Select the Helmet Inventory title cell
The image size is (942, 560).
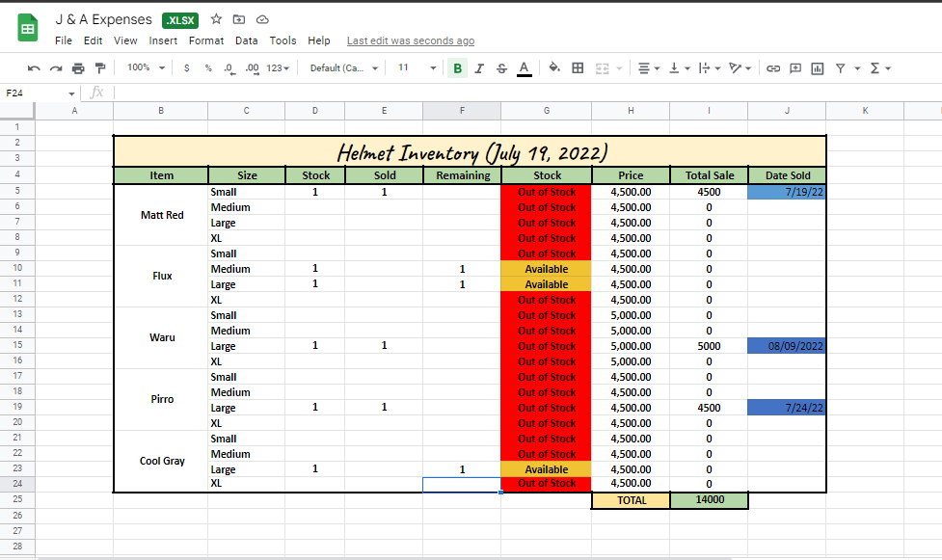[x=470, y=151]
